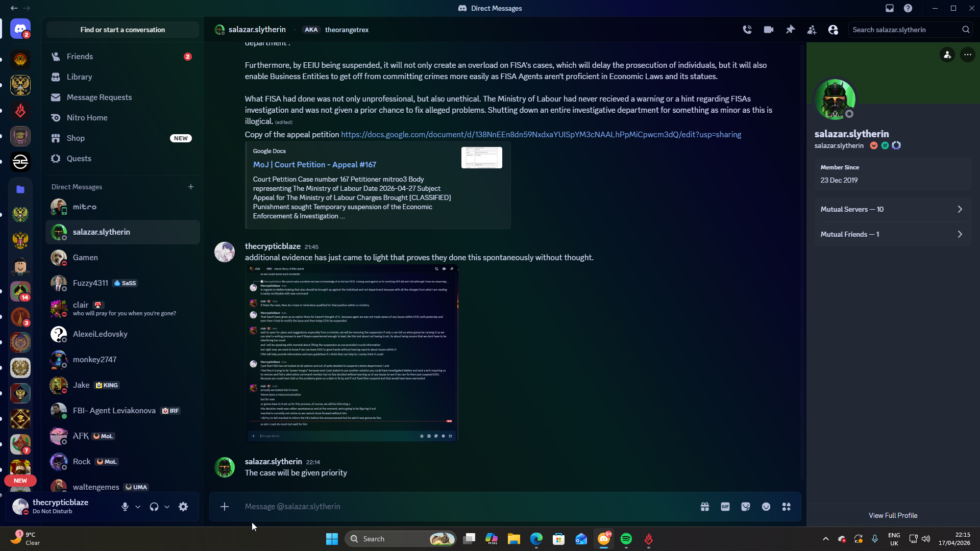Start a voice call with salazar.slytherin
980x551 pixels.
click(x=747, y=30)
